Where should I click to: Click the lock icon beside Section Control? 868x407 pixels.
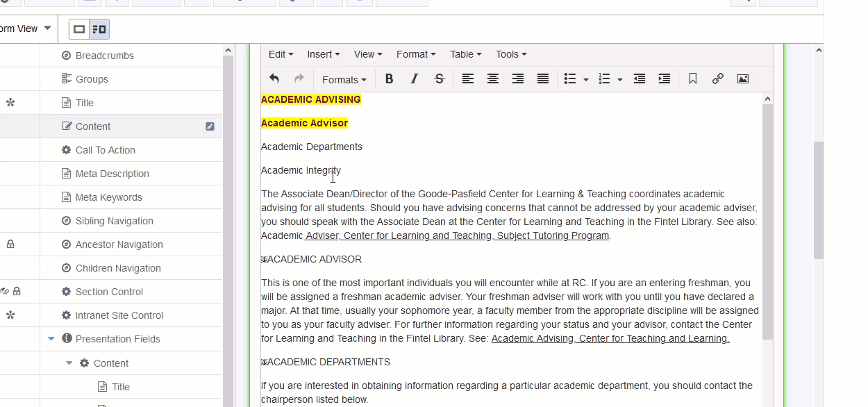click(x=17, y=292)
